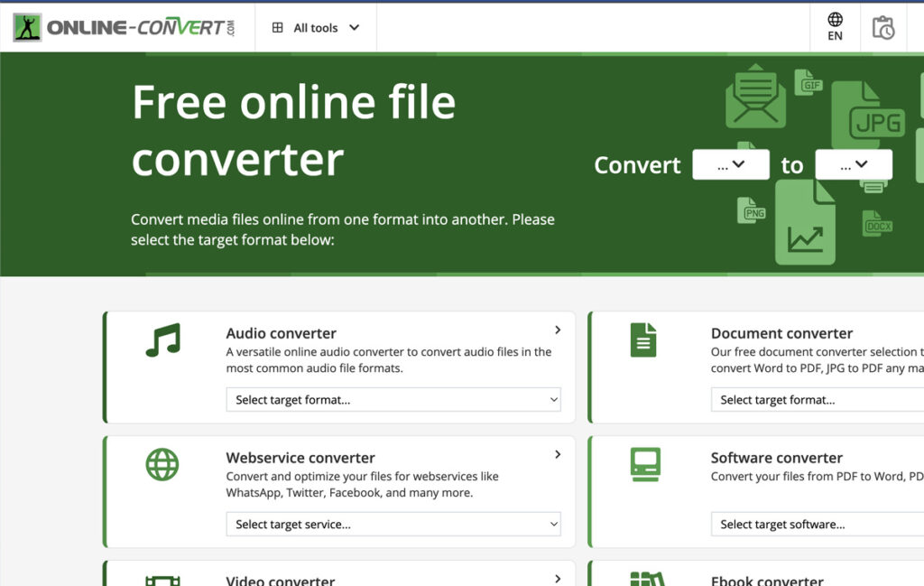
Task: Open the Convert destination format selector
Action: tap(854, 164)
